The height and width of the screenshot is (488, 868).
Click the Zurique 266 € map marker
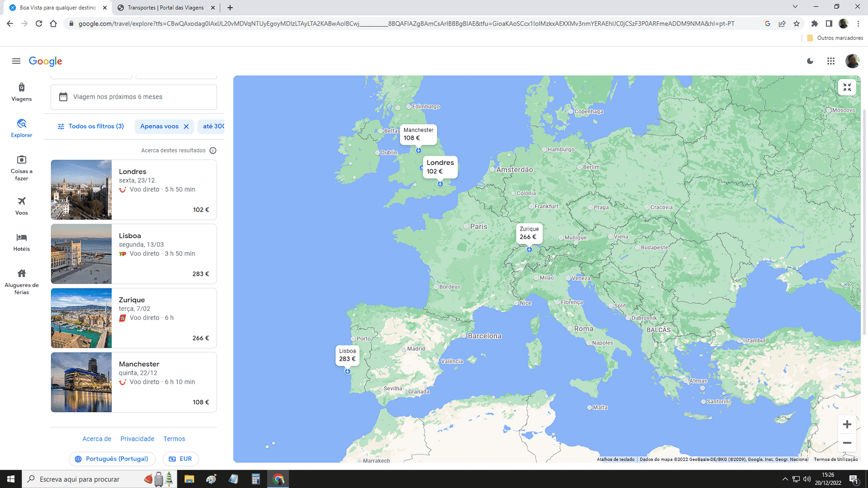(529, 233)
